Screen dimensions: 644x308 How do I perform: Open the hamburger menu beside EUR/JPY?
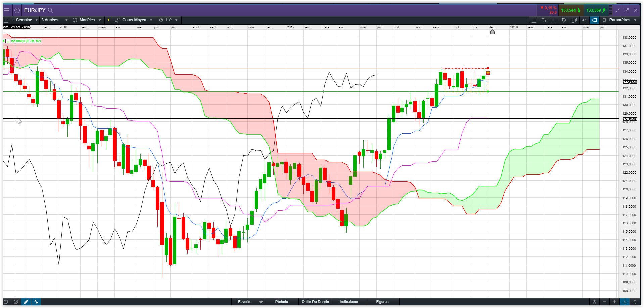pos(7,10)
